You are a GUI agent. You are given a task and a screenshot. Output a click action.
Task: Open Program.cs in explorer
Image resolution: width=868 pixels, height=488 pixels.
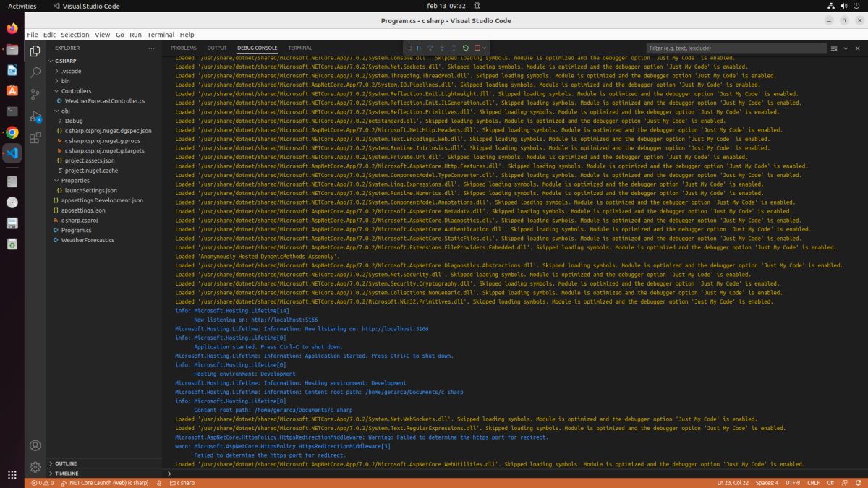coord(77,230)
